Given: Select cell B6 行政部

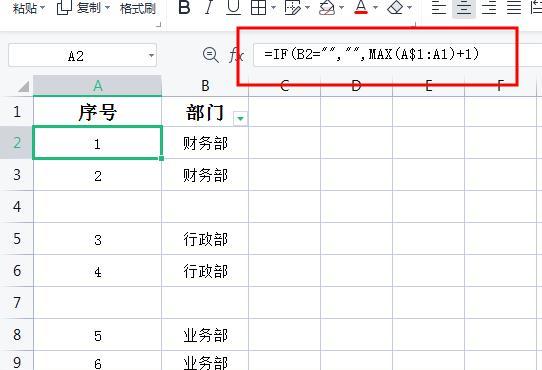Looking at the screenshot, I should (205, 270).
